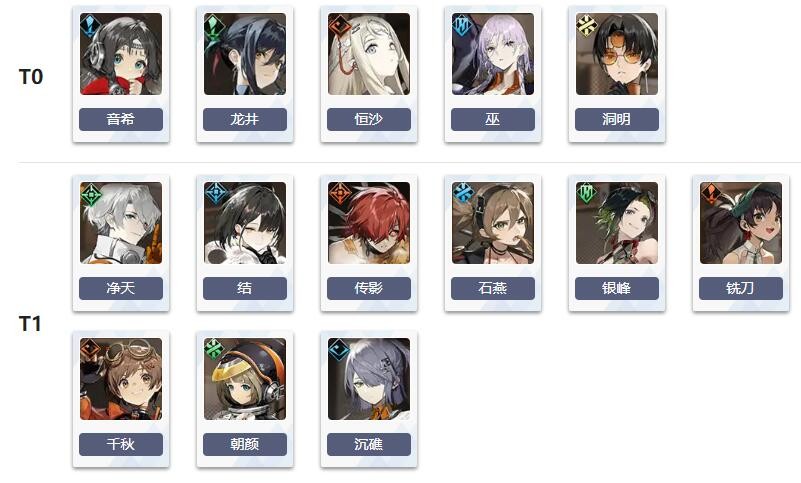Screen dimensions: 801x483
Task: Click the 结 name button
Action: [x=245, y=288]
